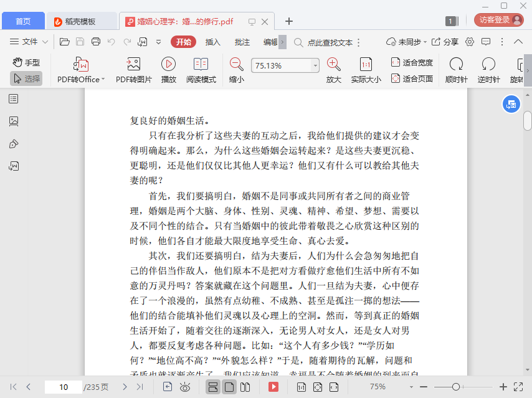Open the outline bookmarks sidebar panel

(14, 99)
